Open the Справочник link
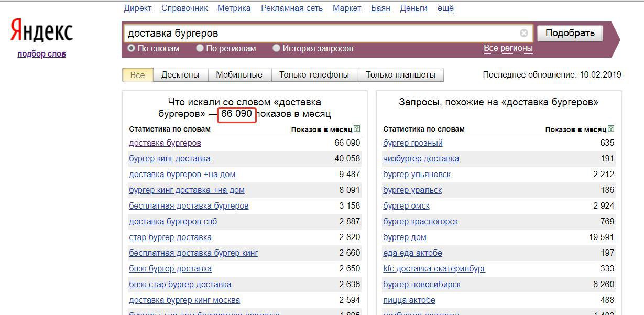Viewport: 644px width, 315px height. 184,8
